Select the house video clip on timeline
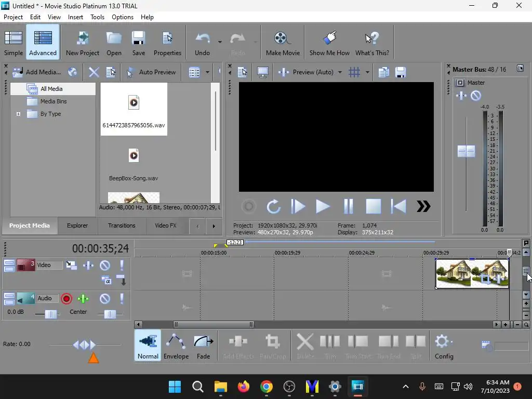 [472, 273]
